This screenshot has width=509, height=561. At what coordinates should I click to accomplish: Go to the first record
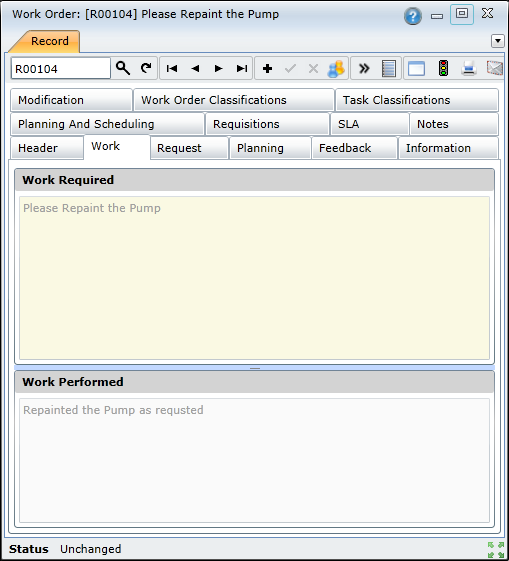tap(172, 68)
